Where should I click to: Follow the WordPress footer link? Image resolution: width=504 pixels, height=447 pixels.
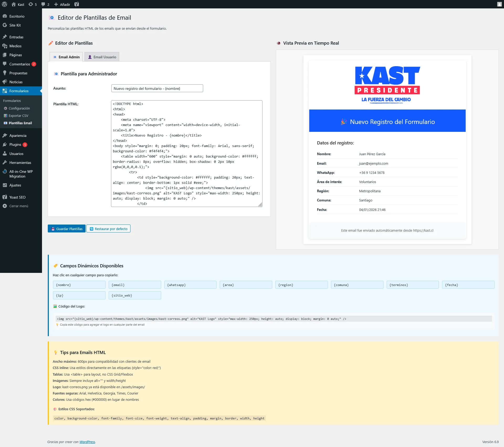coord(87,442)
